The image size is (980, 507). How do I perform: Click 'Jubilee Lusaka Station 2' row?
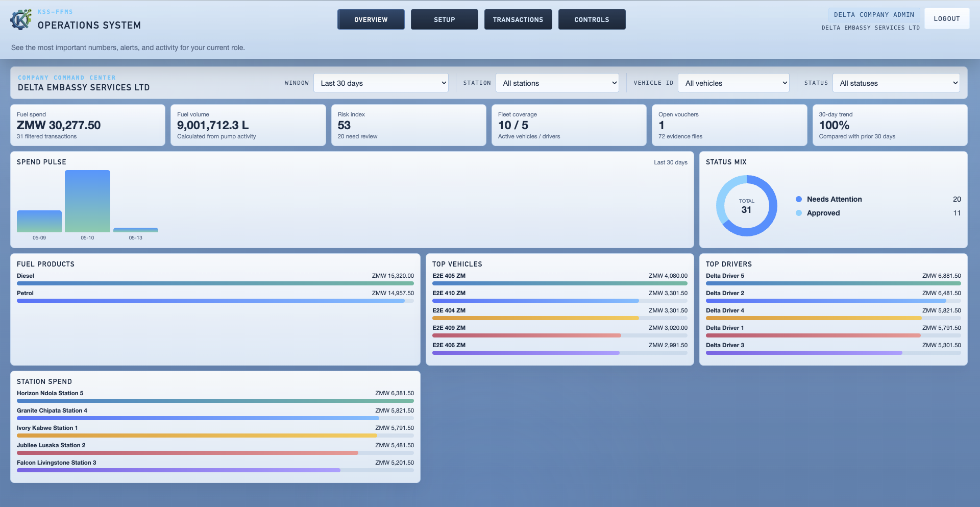(215, 448)
